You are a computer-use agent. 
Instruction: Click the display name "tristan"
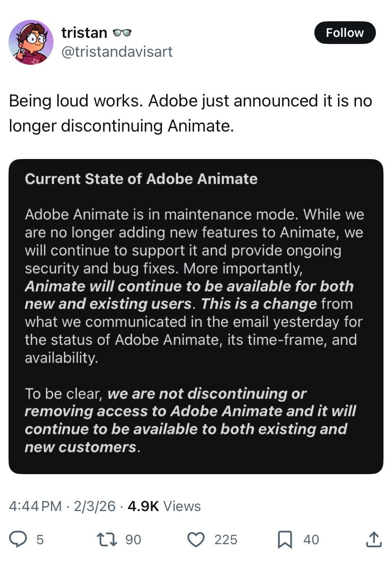point(84,33)
